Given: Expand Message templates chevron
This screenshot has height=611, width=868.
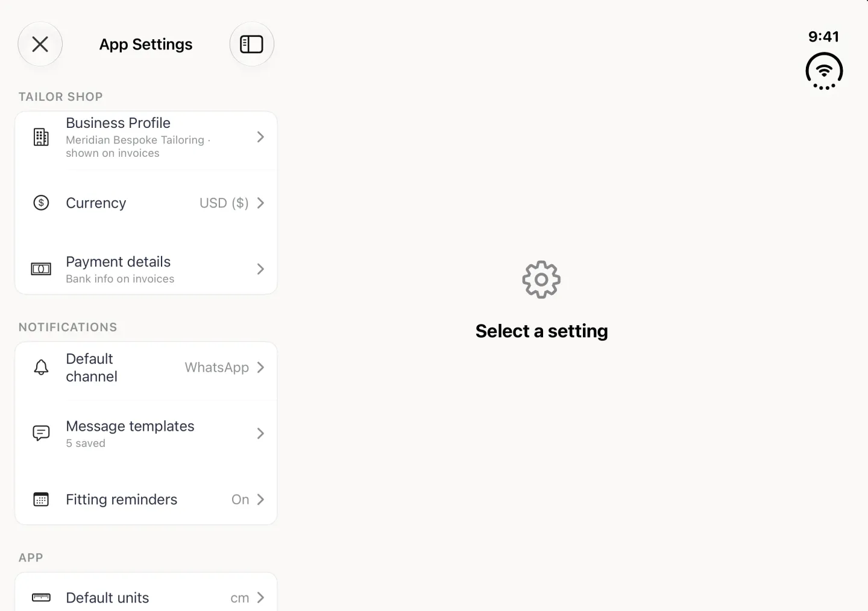Looking at the screenshot, I should [260, 433].
